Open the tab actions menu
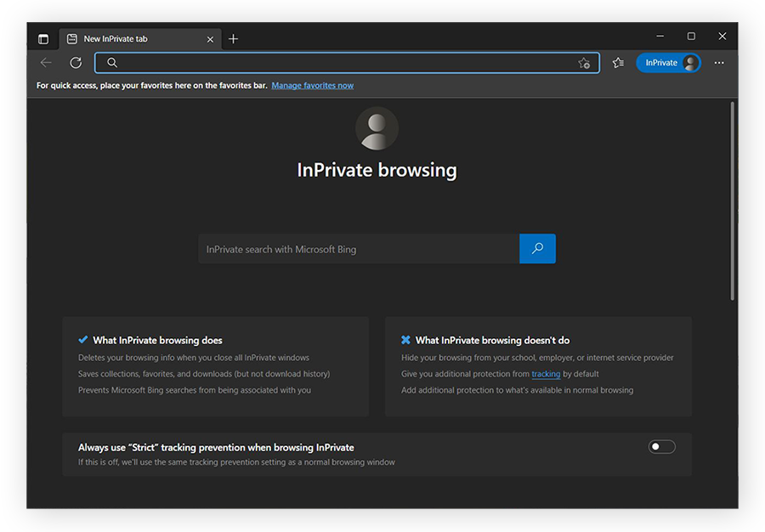Image resolution: width=765 pixels, height=532 pixels. (x=42, y=38)
